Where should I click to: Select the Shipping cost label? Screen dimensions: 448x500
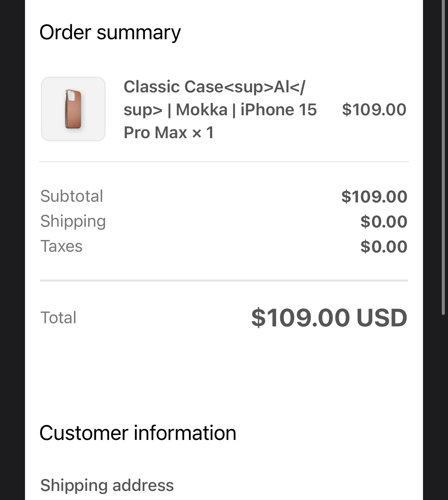coord(73,221)
